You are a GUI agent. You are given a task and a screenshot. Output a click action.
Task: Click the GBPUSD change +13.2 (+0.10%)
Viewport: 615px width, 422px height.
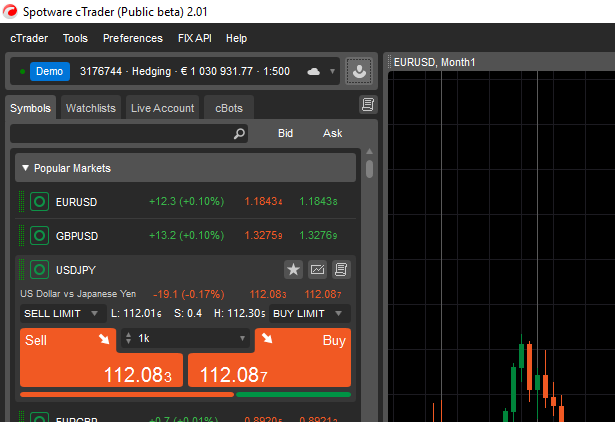point(186,235)
